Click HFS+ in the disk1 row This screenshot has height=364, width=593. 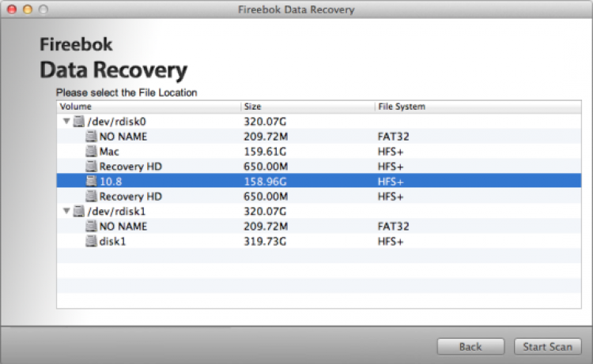coord(391,242)
